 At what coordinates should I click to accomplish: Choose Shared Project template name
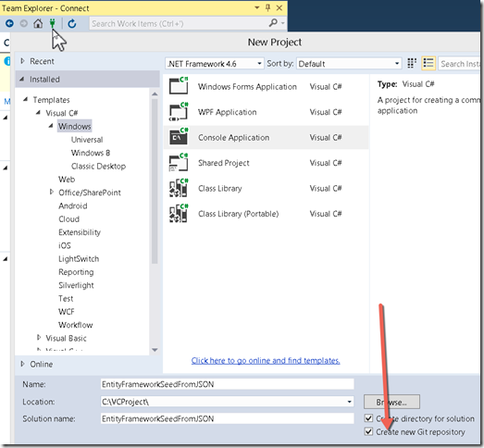(223, 163)
